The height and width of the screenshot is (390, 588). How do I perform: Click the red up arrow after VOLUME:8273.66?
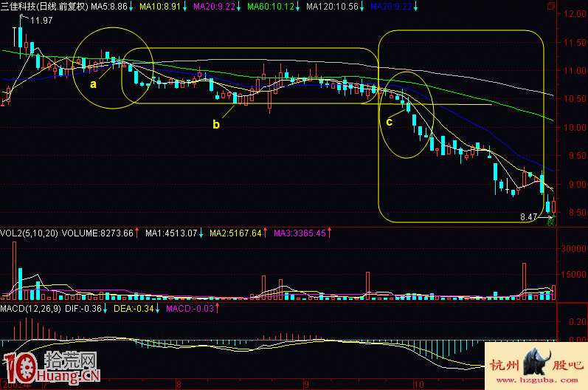pyautogui.click(x=138, y=233)
